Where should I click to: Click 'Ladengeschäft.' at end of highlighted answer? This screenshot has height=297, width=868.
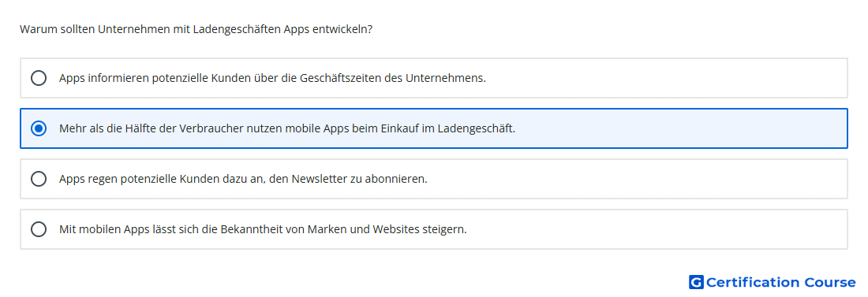476,128
